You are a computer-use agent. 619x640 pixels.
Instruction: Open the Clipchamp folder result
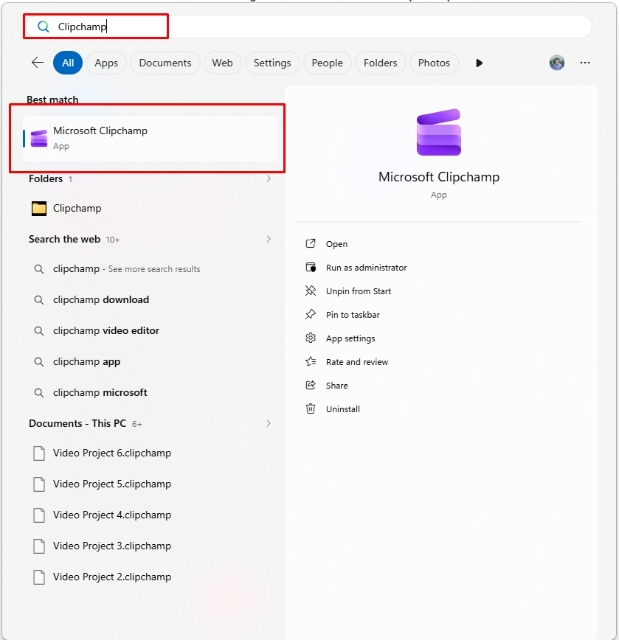150,208
